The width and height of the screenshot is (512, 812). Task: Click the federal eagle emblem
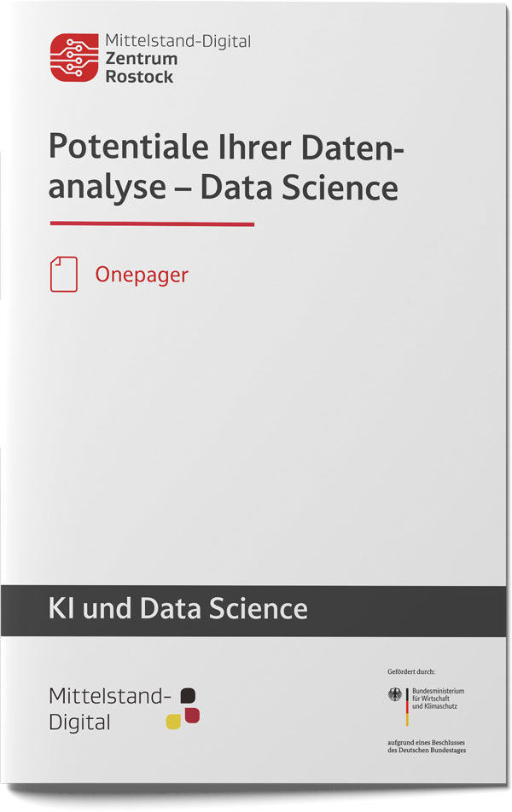tap(393, 695)
